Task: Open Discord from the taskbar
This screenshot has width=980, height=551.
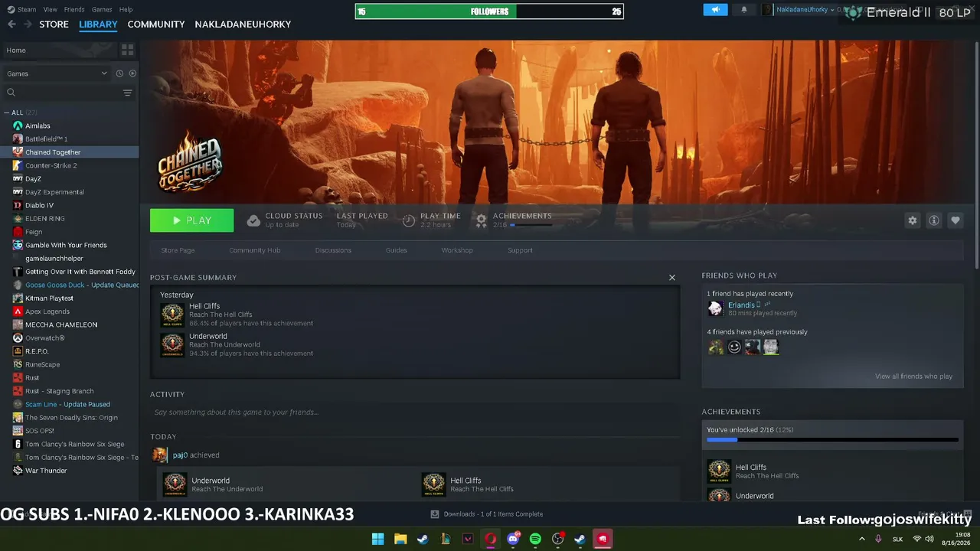Action: pyautogui.click(x=513, y=539)
